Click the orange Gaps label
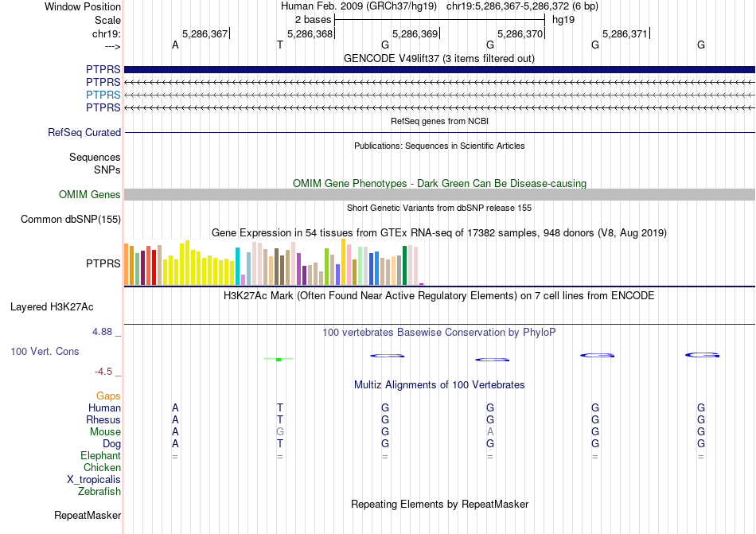Viewport: 756px width, 534px height. [108, 396]
